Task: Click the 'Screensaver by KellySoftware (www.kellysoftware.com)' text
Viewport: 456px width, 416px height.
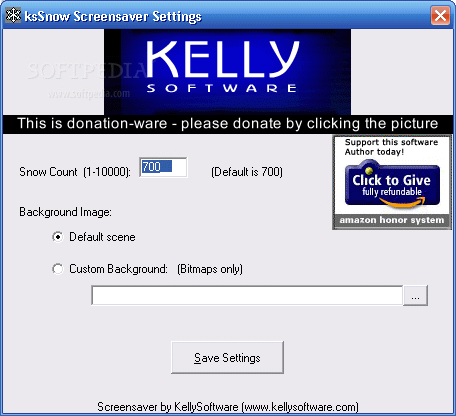Action: [228, 407]
